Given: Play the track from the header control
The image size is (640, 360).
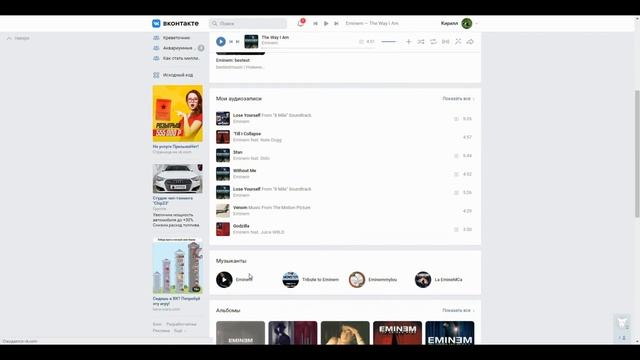Looking at the screenshot, I should click(x=326, y=24).
